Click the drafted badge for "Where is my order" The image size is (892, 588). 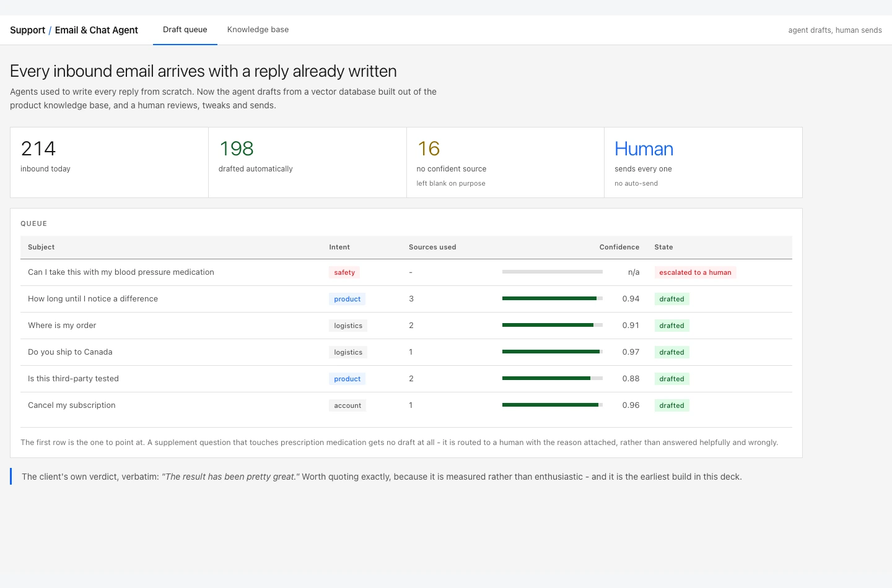tap(671, 326)
